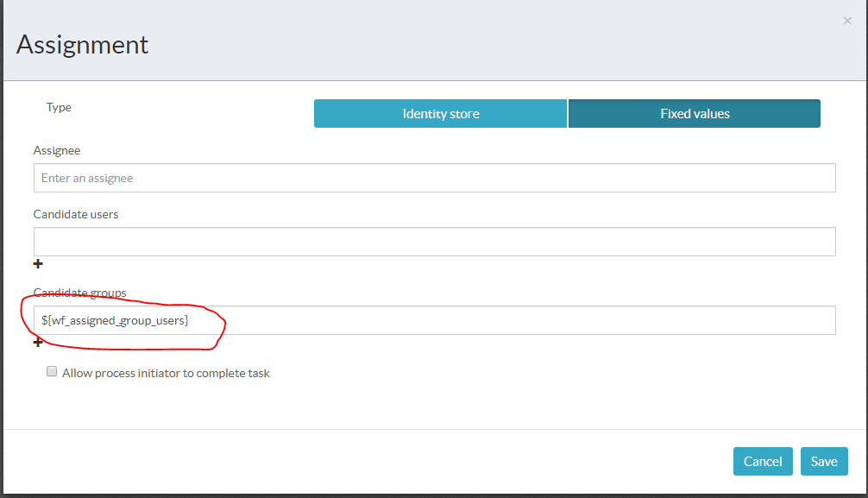Select the checkbox label about process initiator
The width and height of the screenshot is (868, 498).
click(166, 374)
